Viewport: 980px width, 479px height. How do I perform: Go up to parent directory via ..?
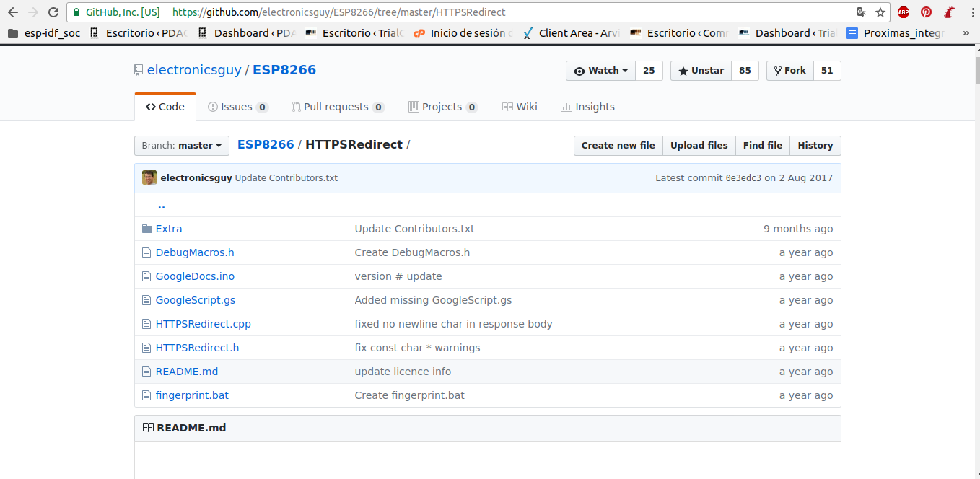coord(161,205)
